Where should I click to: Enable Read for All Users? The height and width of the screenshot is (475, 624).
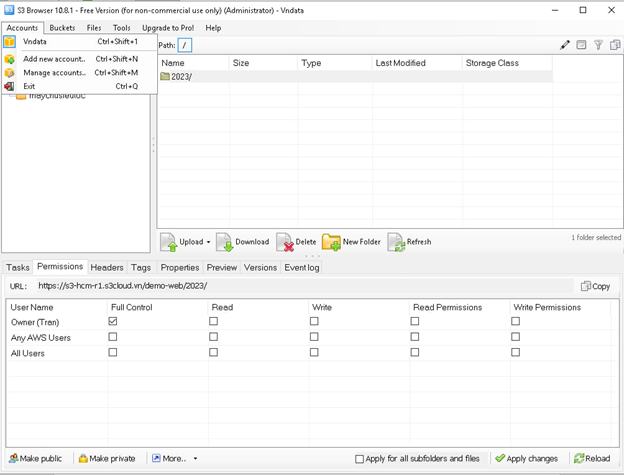coord(213,352)
